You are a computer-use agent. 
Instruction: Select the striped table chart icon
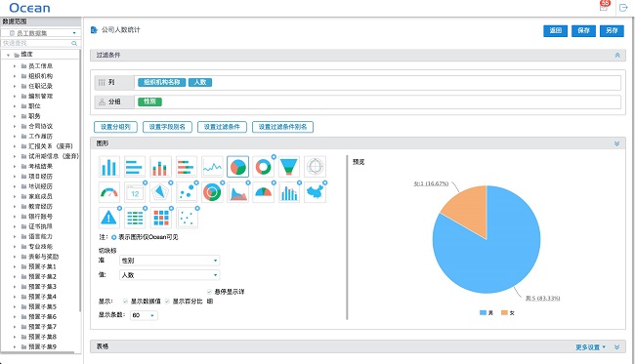tap(135, 218)
